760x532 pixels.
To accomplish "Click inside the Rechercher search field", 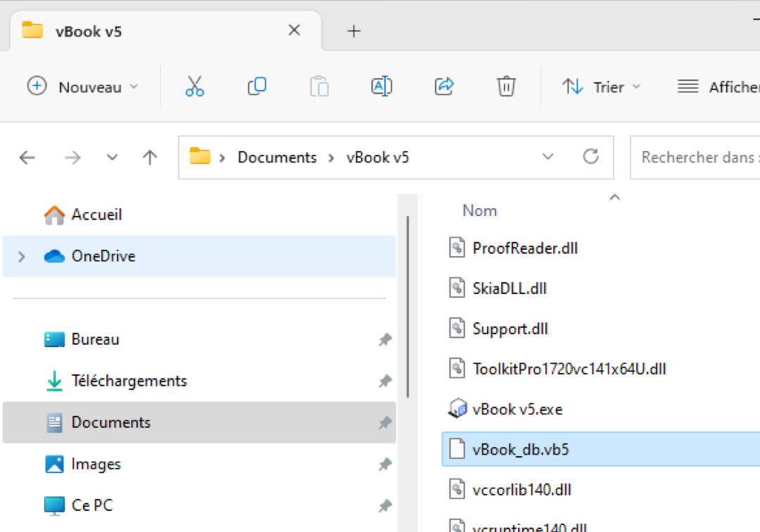I will pos(697,157).
